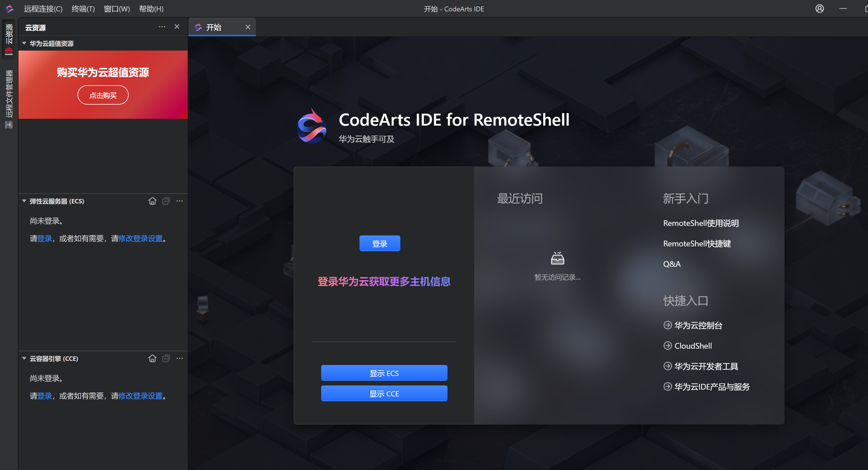Image resolution: width=868 pixels, height=470 pixels.
Task: Collapse the 弹性云服务器 (ECS) section
Action: pos(24,201)
